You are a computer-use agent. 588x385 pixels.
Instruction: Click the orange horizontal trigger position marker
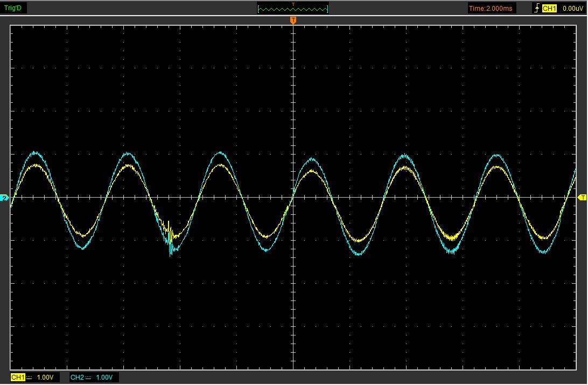(293, 20)
